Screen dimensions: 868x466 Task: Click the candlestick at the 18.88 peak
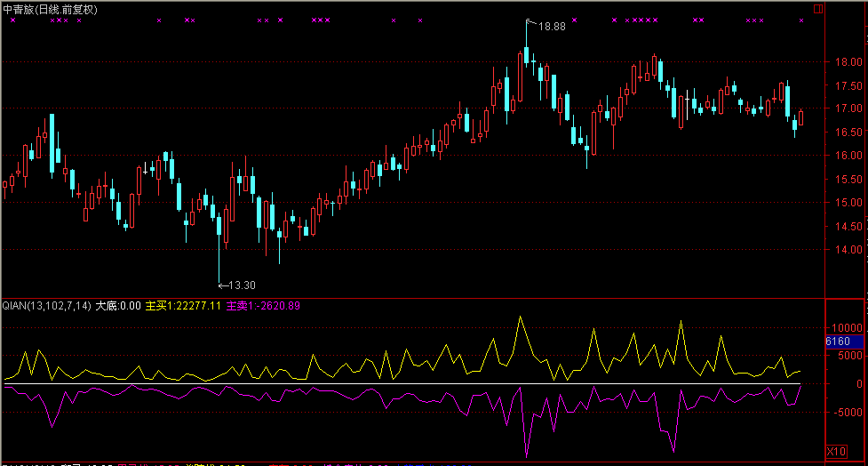click(527, 55)
